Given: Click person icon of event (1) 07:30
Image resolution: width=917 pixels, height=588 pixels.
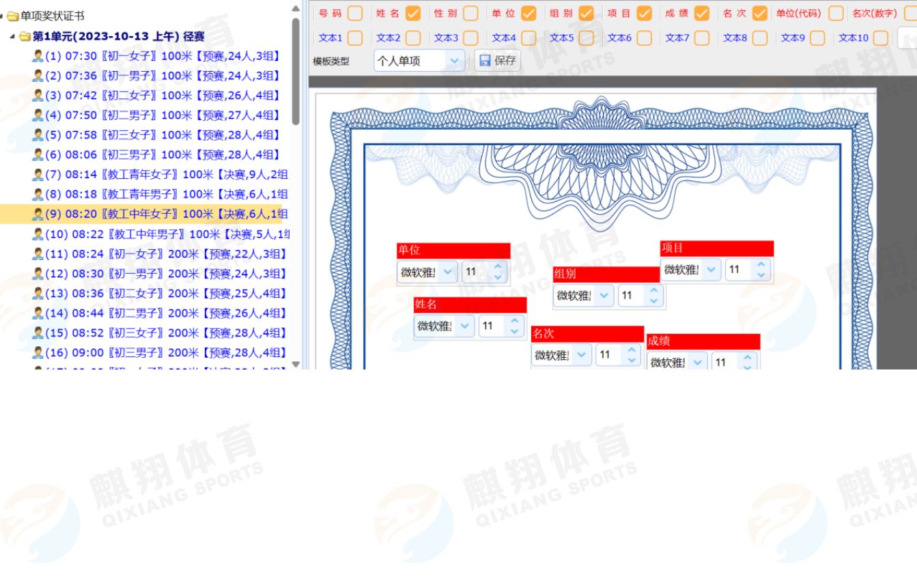Looking at the screenshot, I should 38,56.
